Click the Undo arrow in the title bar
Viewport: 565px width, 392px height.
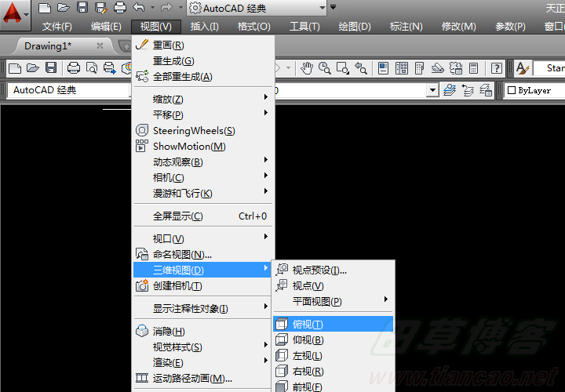pyautogui.click(x=139, y=8)
